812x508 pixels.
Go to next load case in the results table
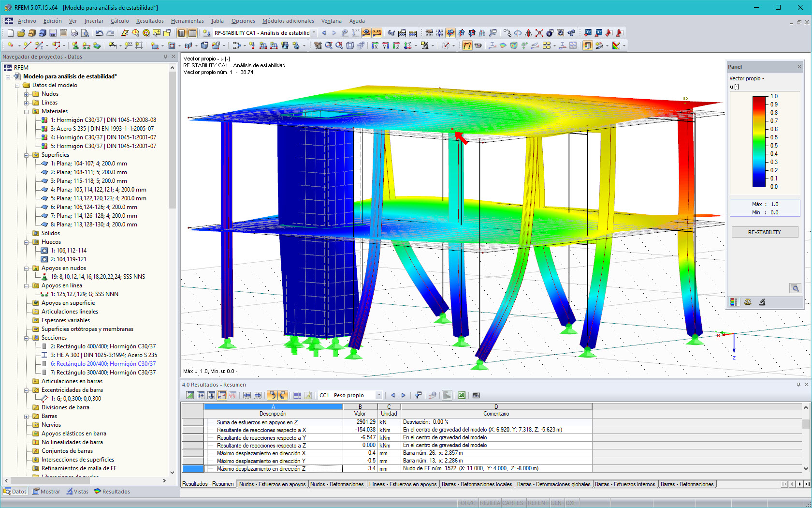coord(403,395)
